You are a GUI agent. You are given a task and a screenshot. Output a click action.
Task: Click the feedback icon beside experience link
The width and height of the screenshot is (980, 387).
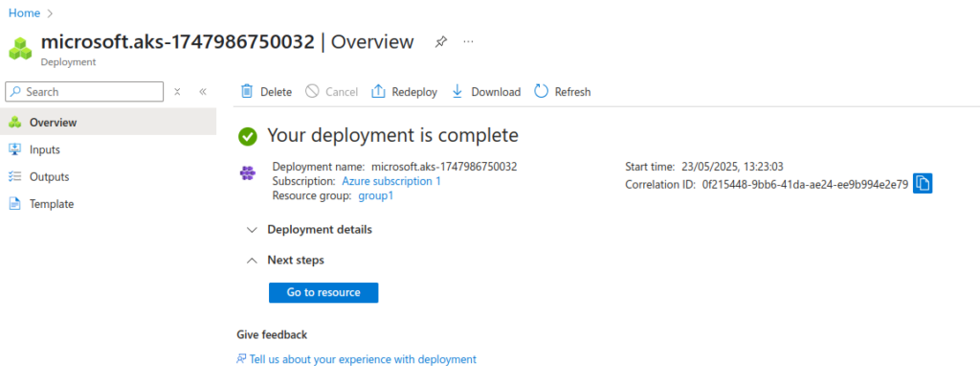241,359
